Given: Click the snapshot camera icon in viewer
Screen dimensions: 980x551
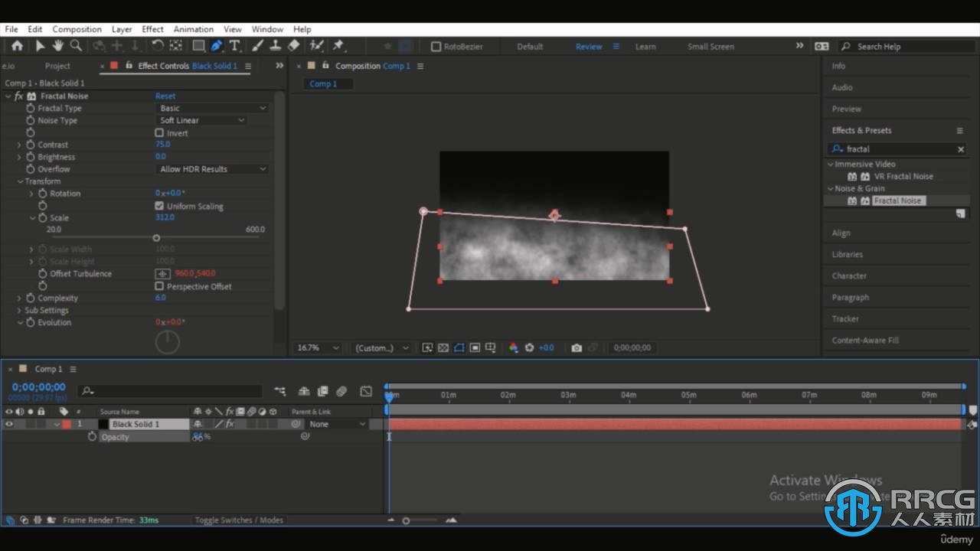Looking at the screenshot, I should (577, 347).
